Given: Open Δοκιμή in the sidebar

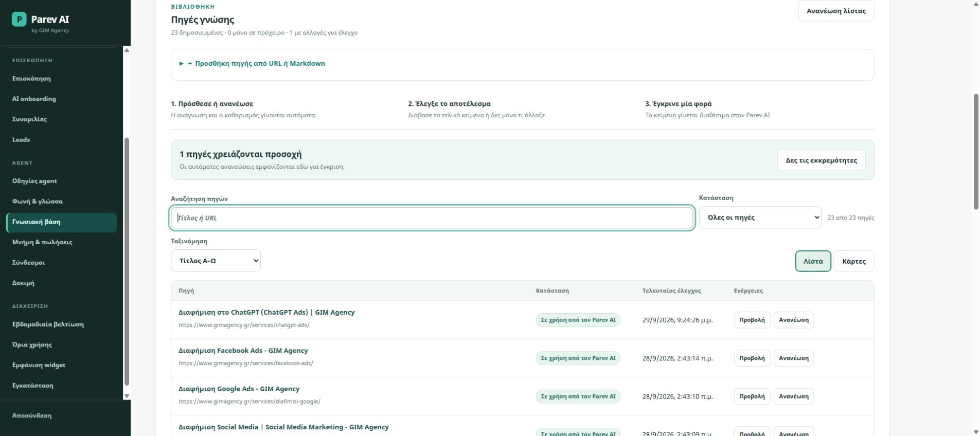Looking at the screenshot, I should [x=23, y=283].
